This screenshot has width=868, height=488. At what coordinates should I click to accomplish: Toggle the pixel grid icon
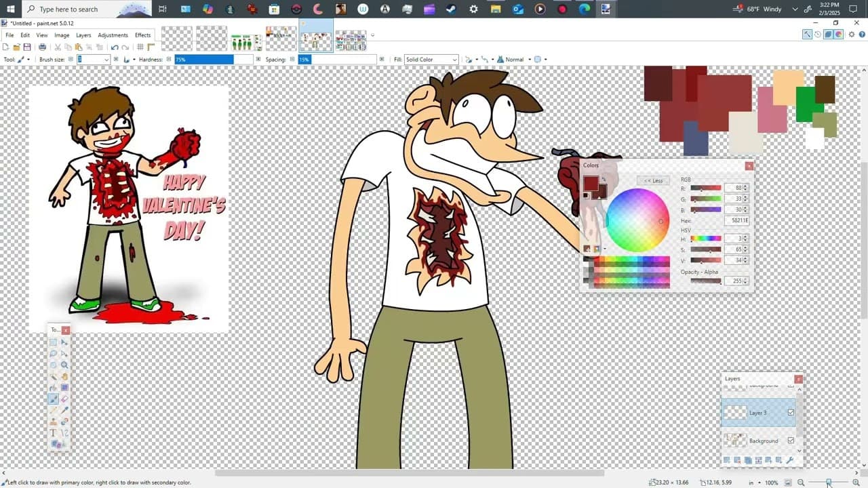pos(140,47)
